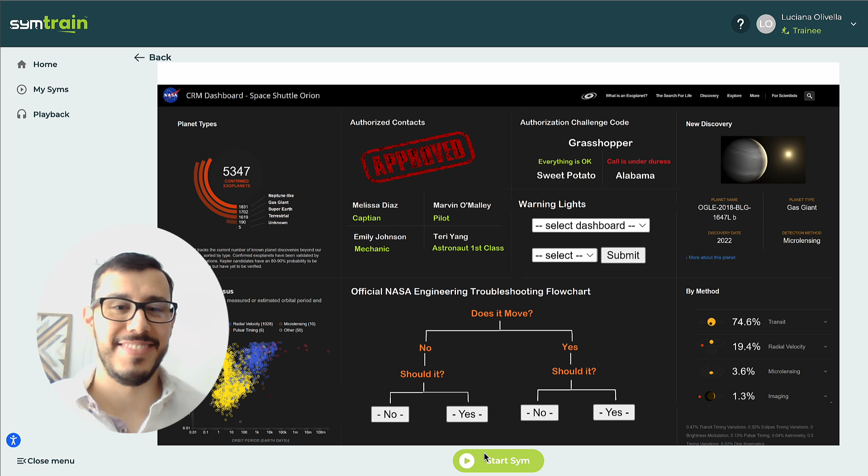Viewport: 868px width, 476px height.
Task: Expand the Microlensing method row
Action: (x=825, y=372)
